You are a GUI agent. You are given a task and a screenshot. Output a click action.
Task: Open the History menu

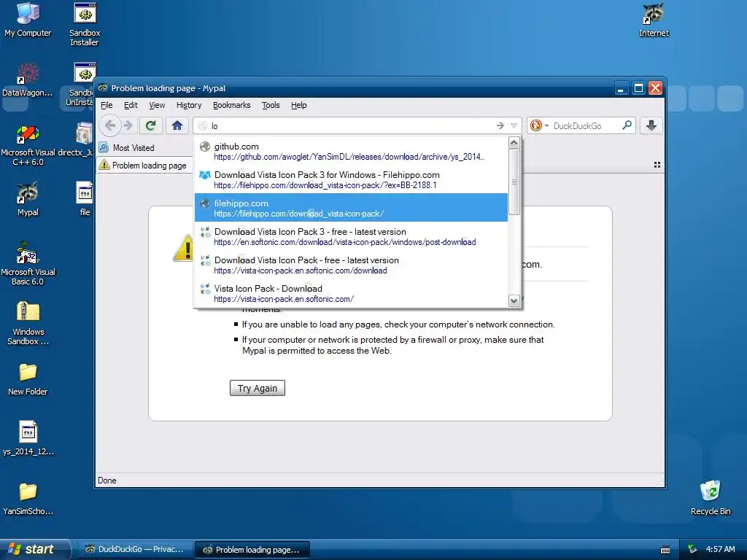click(189, 105)
